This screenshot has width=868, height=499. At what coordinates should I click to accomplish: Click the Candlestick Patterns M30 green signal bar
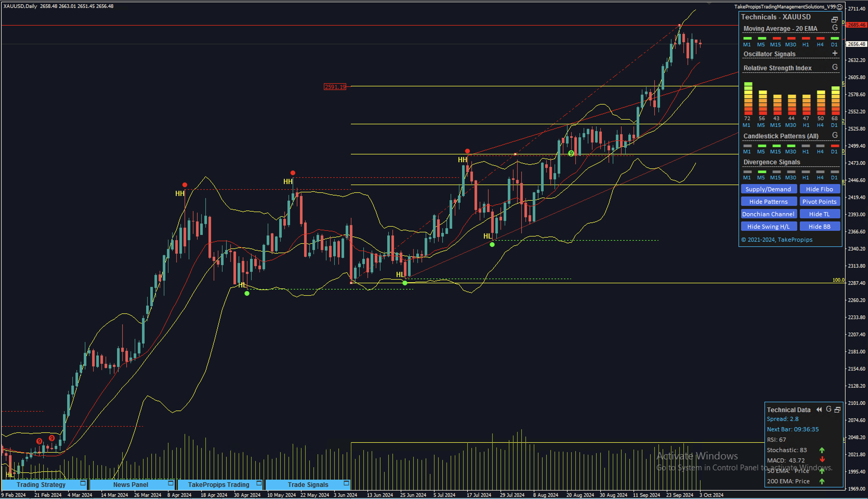click(x=791, y=146)
